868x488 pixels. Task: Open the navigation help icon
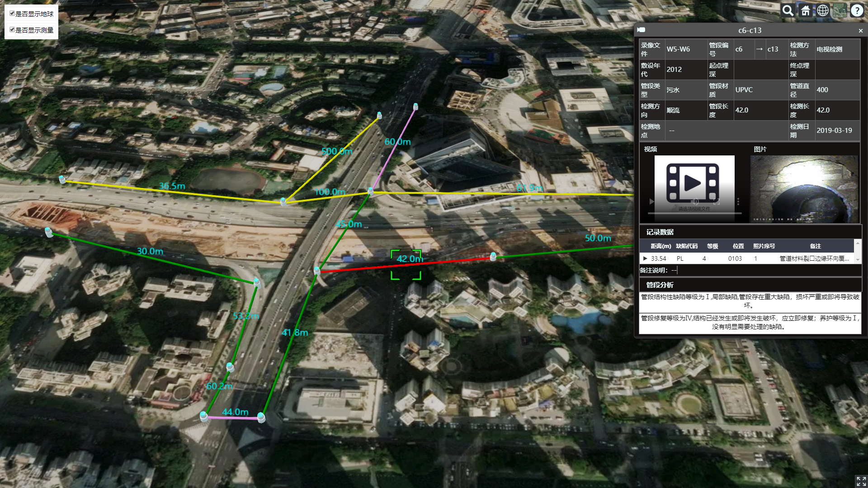click(x=857, y=11)
